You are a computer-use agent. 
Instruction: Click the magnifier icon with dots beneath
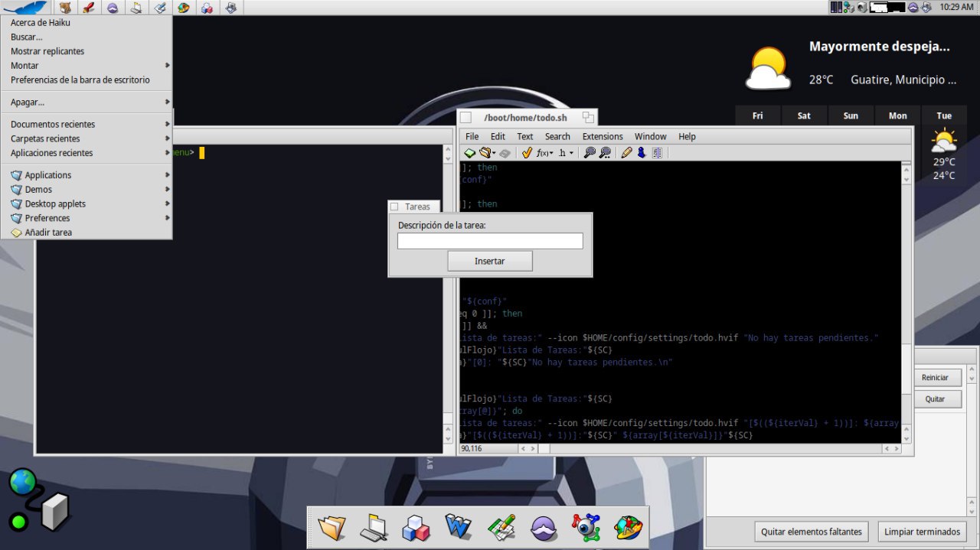pyautogui.click(x=605, y=153)
